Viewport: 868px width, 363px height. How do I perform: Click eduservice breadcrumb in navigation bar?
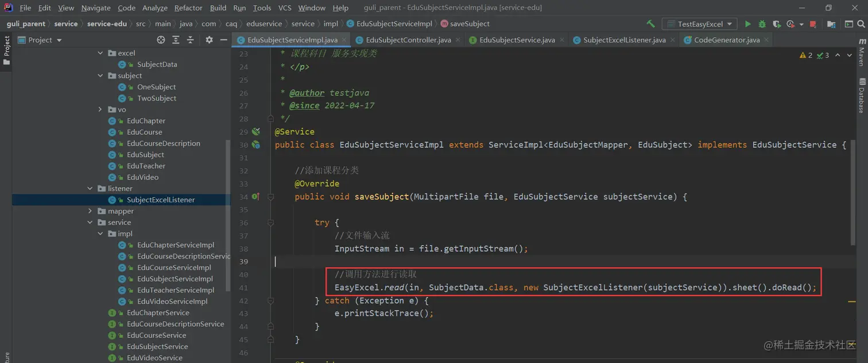tap(264, 24)
